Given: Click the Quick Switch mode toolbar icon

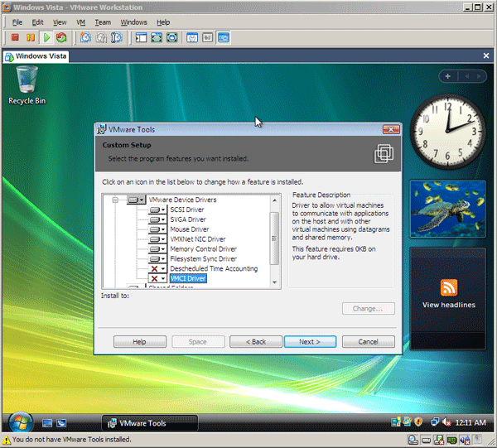Looking at the screenshot, I should point(171,38).
